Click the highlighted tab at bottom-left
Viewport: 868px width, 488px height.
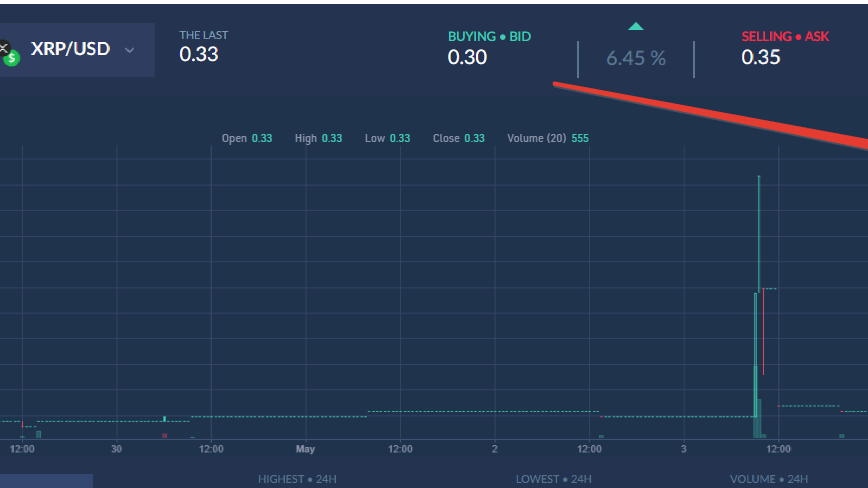pyautogui.click(x=46, y=481)
